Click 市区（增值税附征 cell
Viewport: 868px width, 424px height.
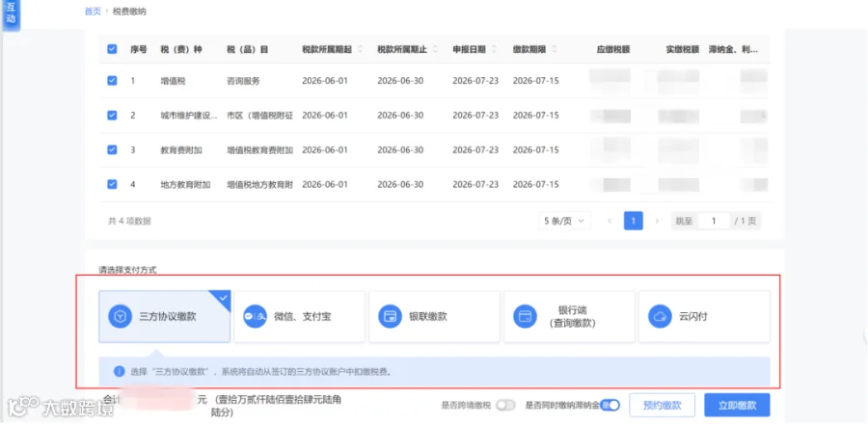pyautogui.click(x=259, y=115)
